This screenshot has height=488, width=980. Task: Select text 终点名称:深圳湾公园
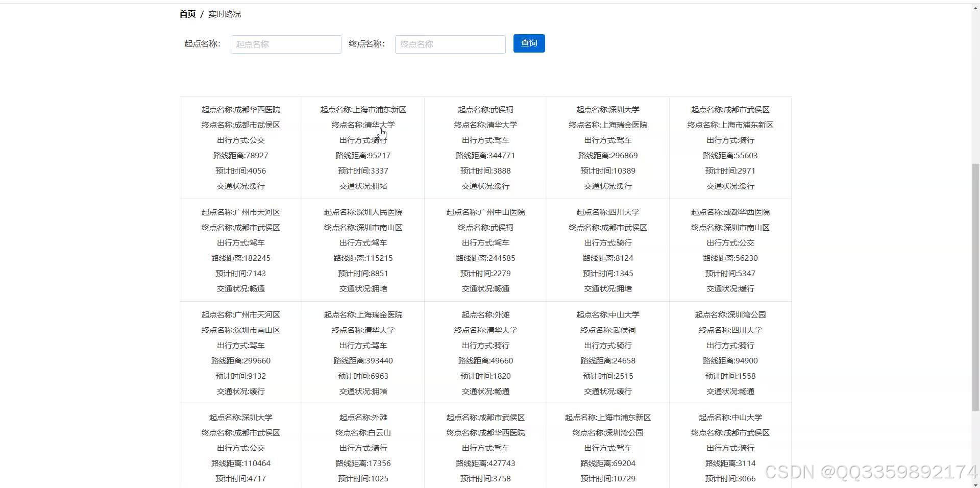click(x=608, y=433)
